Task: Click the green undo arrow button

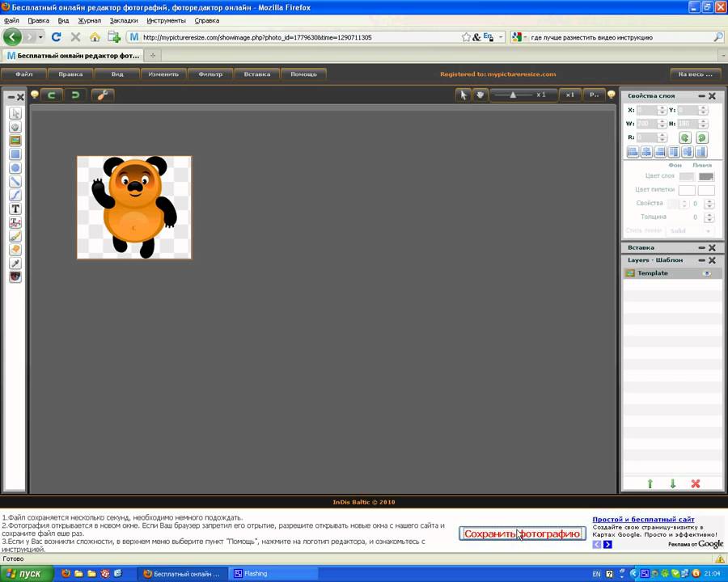Action: click(x=52, y=95)
